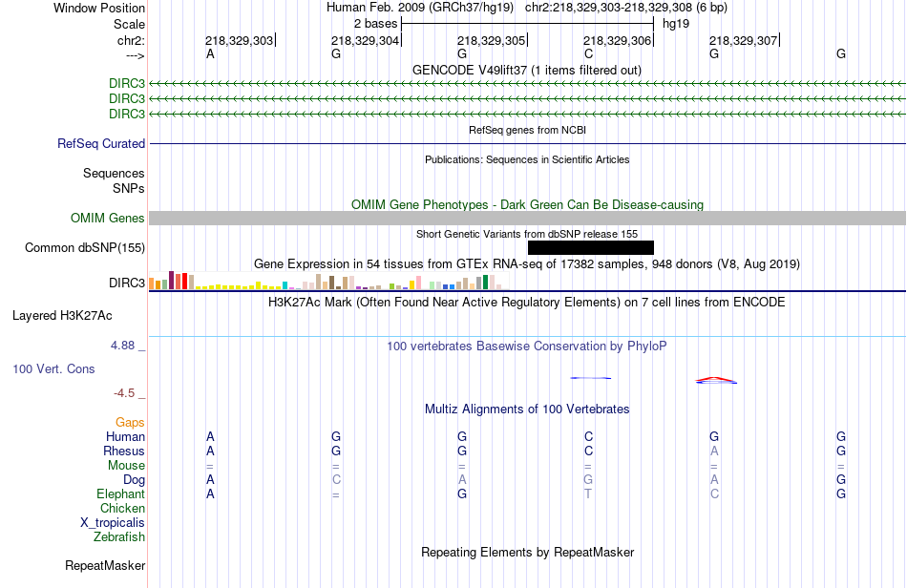Click the ---> sequence direction arrow label
Image resolution: width=907 pixels, height=588 pixels.
pyautogui.click(x=135, y=56)
